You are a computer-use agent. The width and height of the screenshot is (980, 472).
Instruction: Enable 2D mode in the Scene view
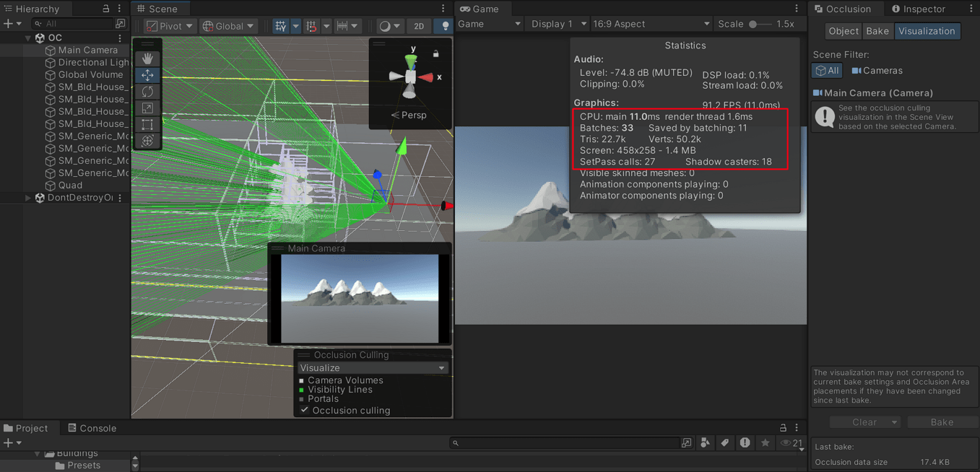point(419,26)
